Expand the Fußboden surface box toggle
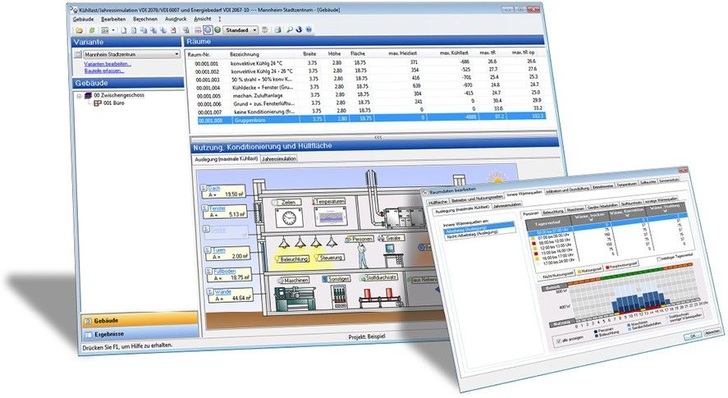Image resolution: width=728 pixels, height=398 pixels. [x=209, y=271]
